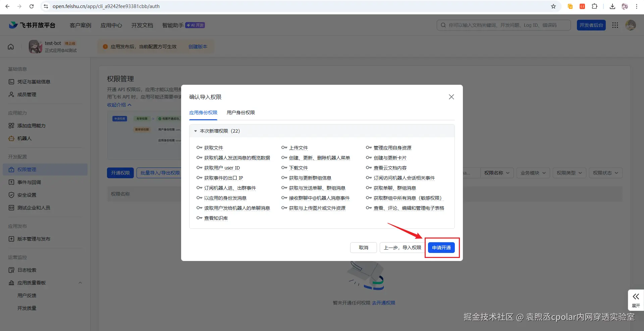
Task: Open the 权限名称 dropdown filter
Action: click(x=497, y=173)
